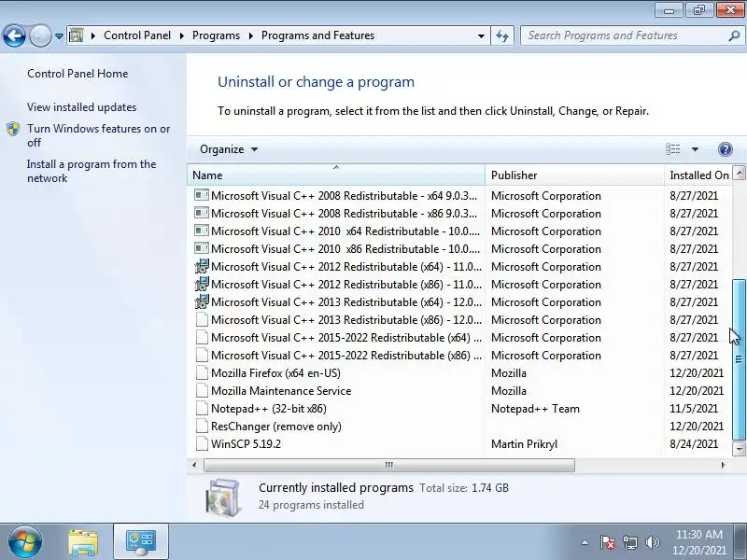This screenshot has width=747, height=560.
Task: Select Notepad++ (32-bit x86) name
Action: [269, 409]
